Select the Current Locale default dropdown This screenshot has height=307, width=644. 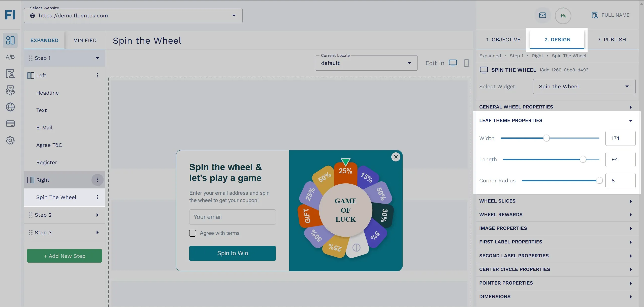click(x=366, y=63)
